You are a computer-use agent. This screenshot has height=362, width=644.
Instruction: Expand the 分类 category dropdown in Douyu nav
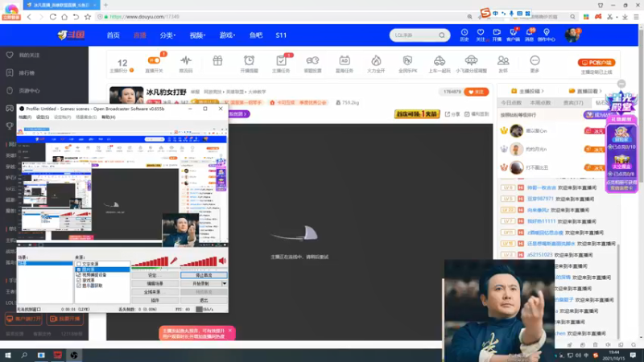pyautogui.click(x=167, y=35)
